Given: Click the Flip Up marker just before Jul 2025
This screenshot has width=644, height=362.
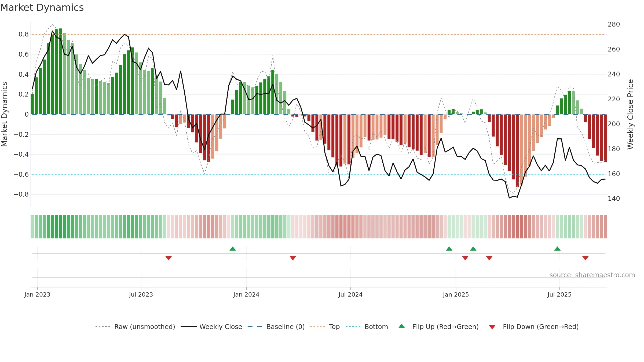Looking at the screenshot, I should click(557, 249).
